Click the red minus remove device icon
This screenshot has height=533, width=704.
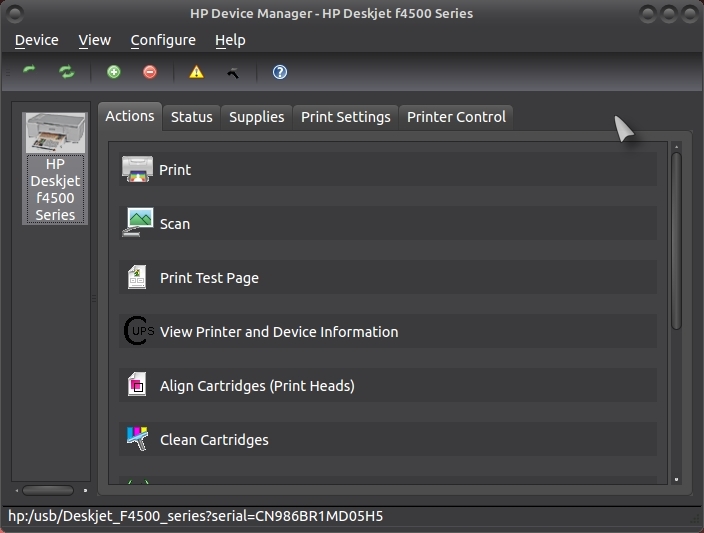150,72
